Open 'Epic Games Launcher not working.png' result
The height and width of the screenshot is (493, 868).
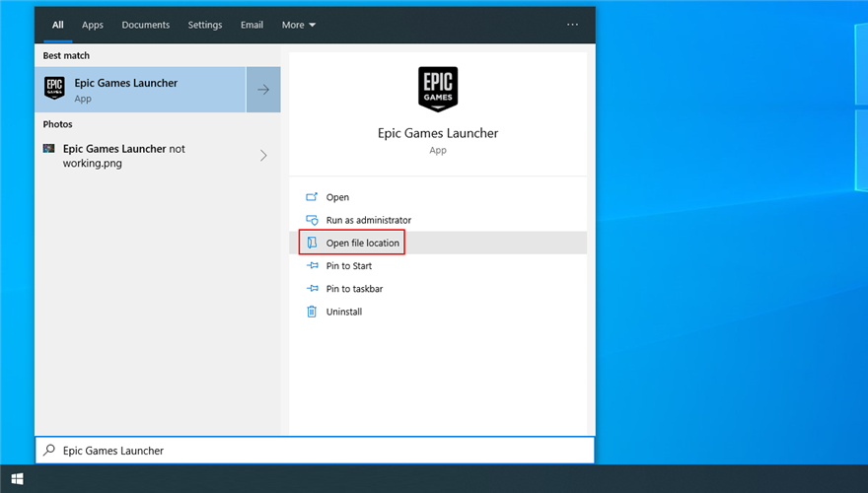point(157,156)
